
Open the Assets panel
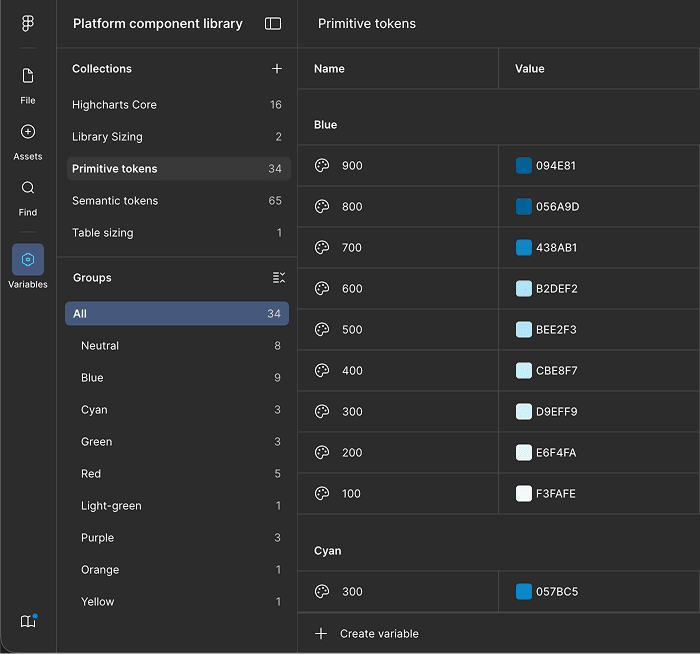pyautogui.click(x=28, y=140)
